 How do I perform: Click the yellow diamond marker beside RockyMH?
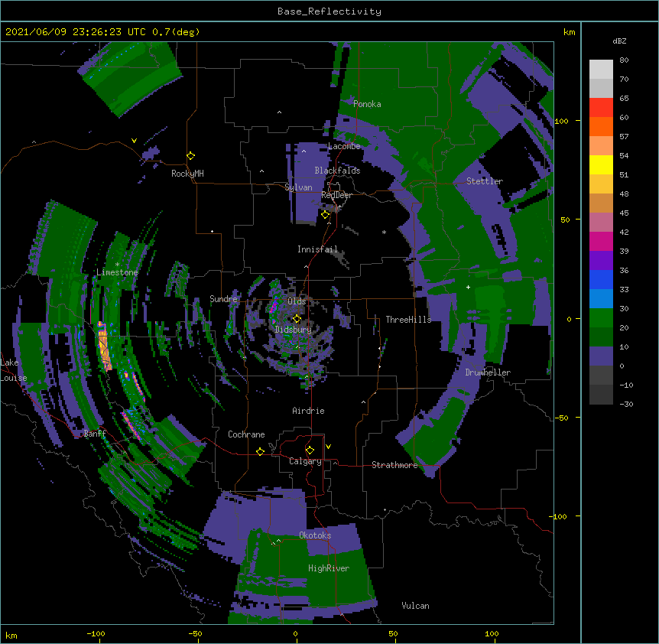point(191,156)
